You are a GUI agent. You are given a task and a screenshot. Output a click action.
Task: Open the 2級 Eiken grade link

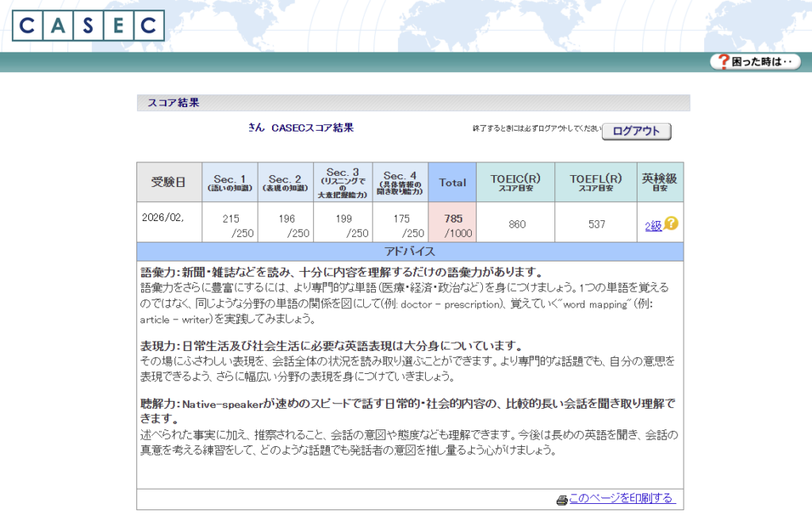[653, 226]
